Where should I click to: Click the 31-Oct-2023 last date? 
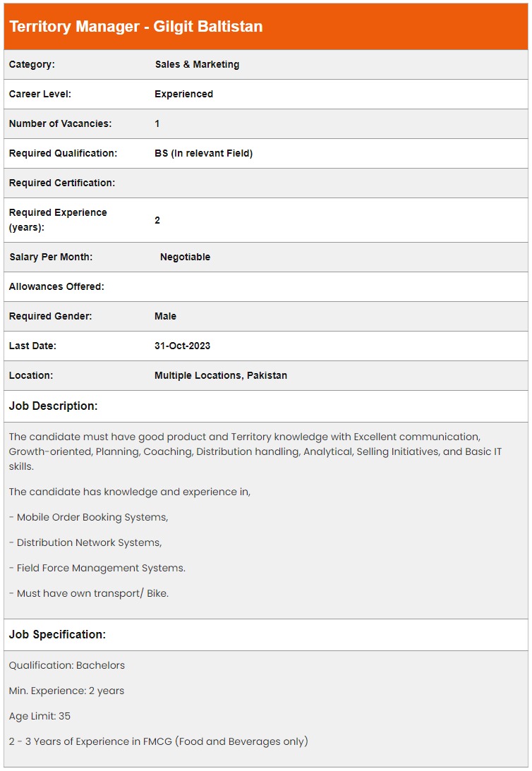coord(182,346)
